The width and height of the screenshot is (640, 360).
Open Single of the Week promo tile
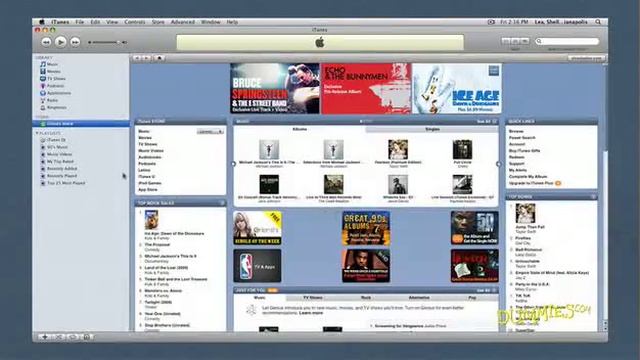(257, 228)
